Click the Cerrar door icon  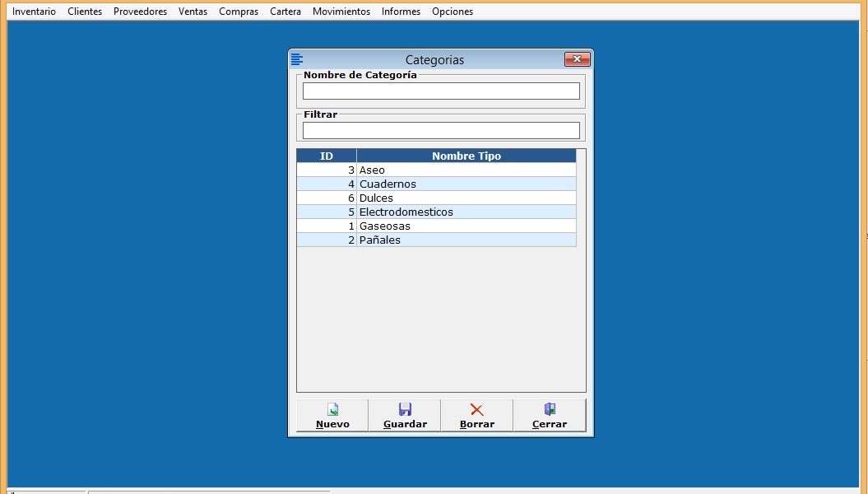tap(550, 409)
